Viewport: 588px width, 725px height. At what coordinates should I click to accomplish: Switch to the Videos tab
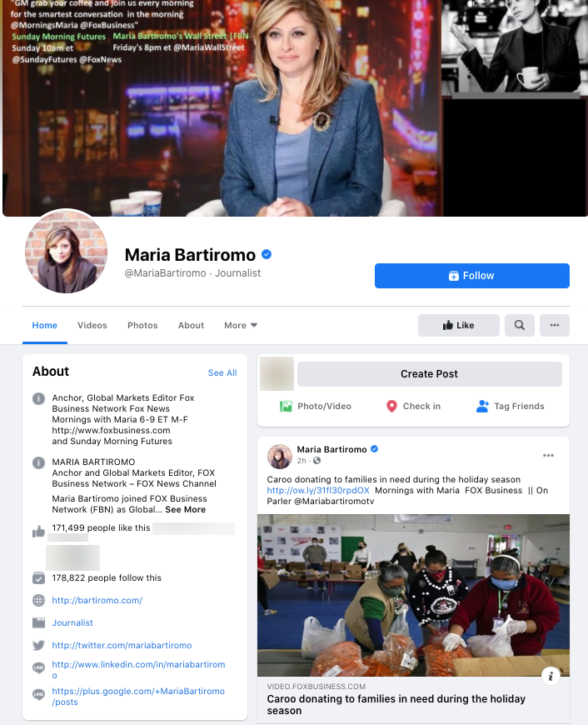coord(92,325)
